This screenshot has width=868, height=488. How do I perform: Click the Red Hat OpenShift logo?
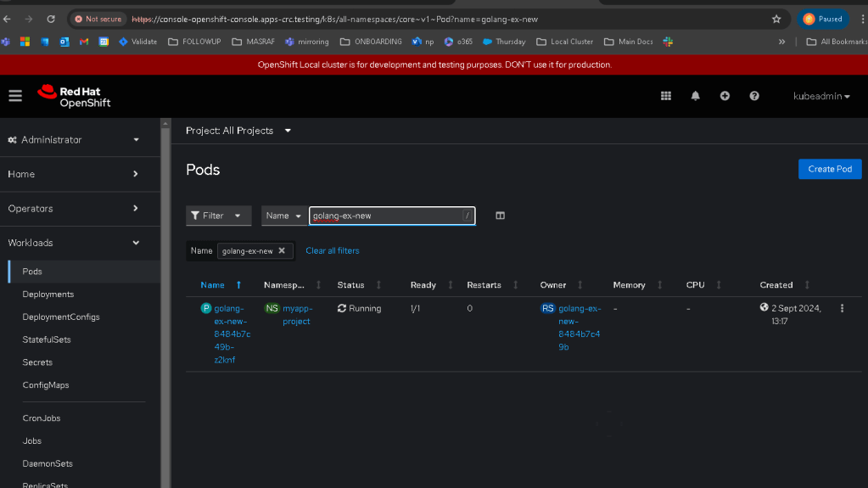(x=74, y=96)
